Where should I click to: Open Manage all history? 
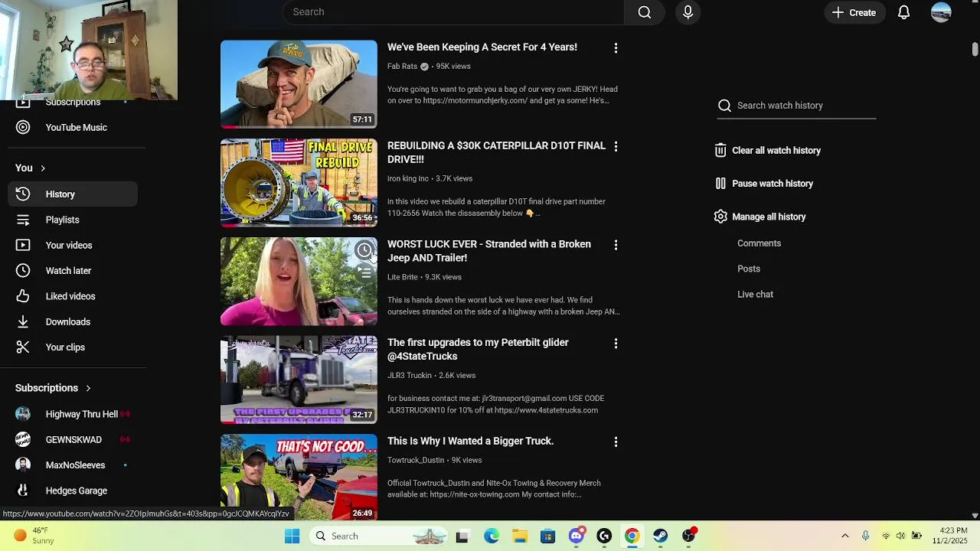click(759, 217)
